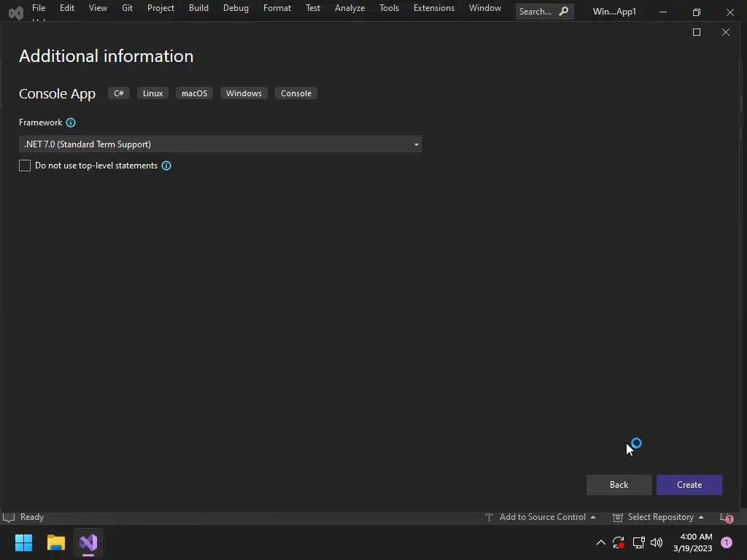This screenshot has width=747, height=560.
Task: Click the purple notification count badge
Action: [727, 542]
